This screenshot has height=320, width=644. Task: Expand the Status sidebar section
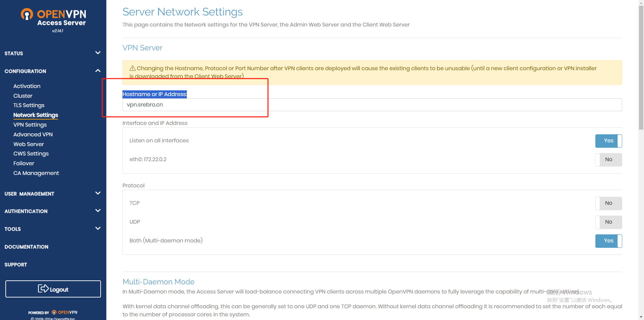coord(98,53)
